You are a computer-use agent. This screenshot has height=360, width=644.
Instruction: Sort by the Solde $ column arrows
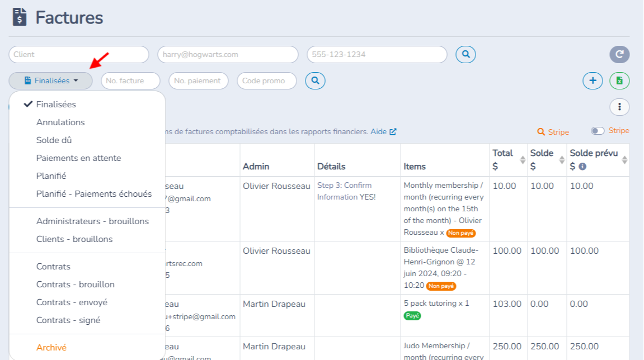pyautogui.click(x=562, y=160)
